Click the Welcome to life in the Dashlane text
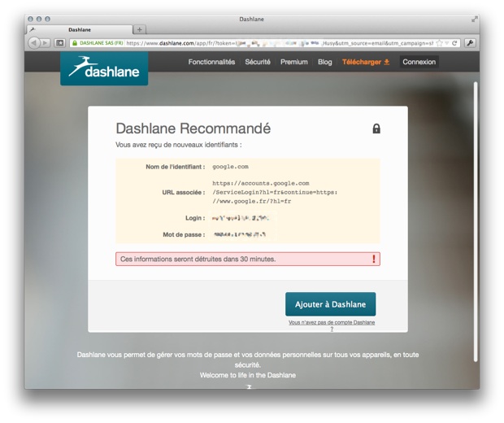Screen dimensions: 504x423 click(248, 375)
